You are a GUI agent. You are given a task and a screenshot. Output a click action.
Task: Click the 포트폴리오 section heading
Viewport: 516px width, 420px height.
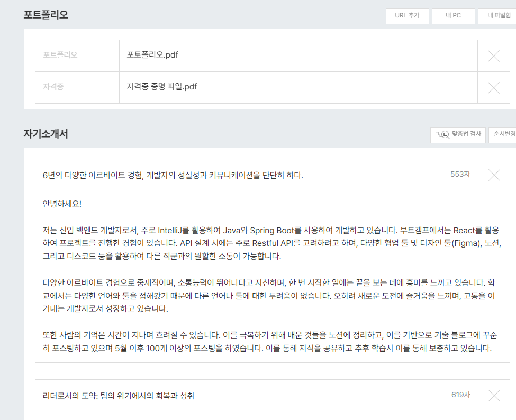coord(46,15)
